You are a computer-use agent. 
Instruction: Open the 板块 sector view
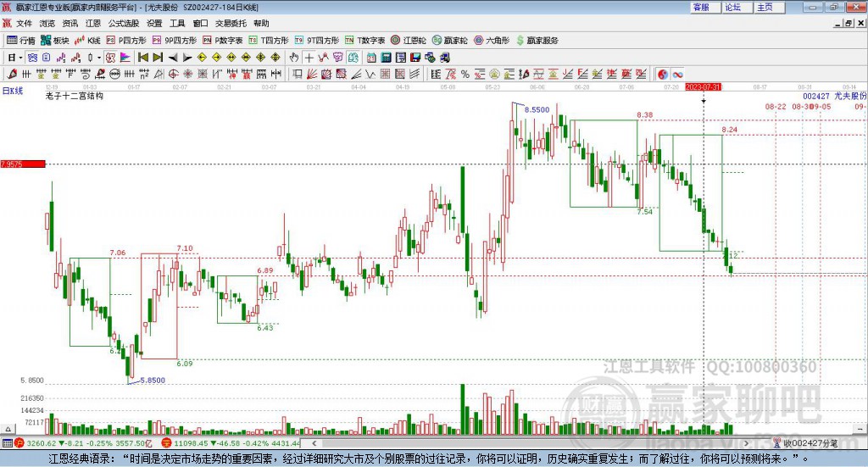(55, 41)
